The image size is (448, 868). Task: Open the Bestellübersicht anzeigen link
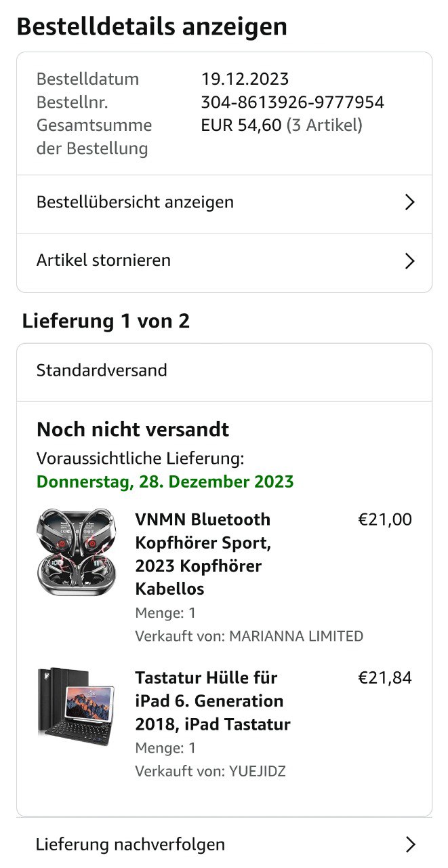(x=136, y=202)
